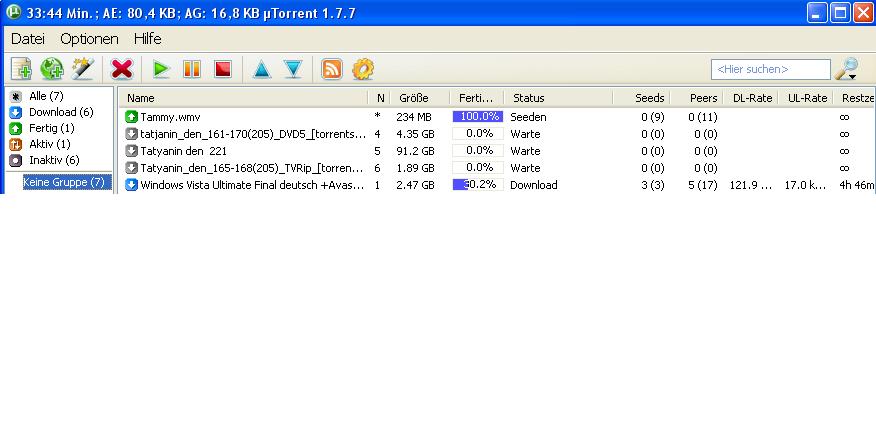Click the 0.0% progress bar of Tatyanin den 221
Image resolution: width=876 pixels, height=432 pixels.
478,151
